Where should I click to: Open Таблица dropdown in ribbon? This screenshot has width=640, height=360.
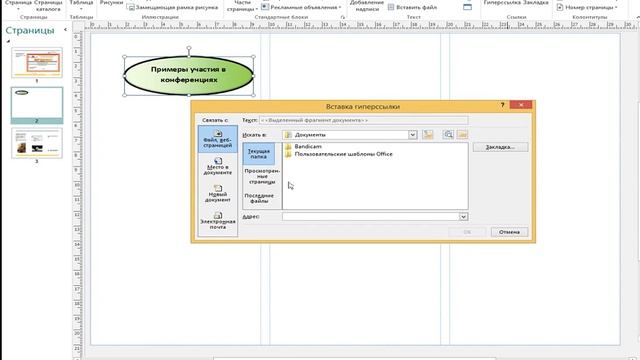81,5
